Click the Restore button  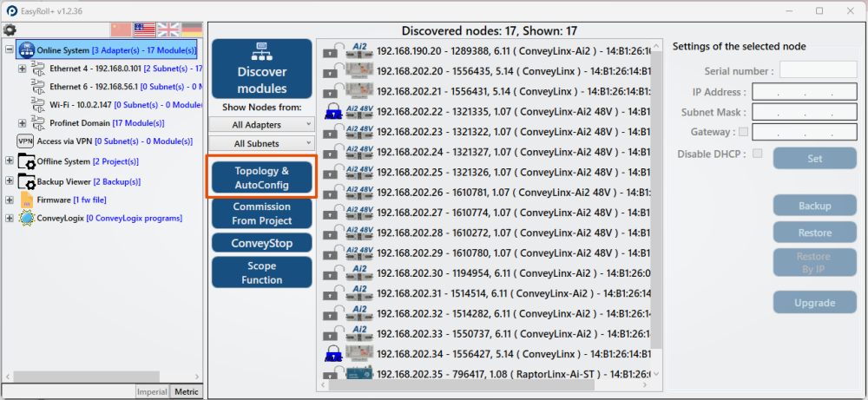click(x=815, y=233)
